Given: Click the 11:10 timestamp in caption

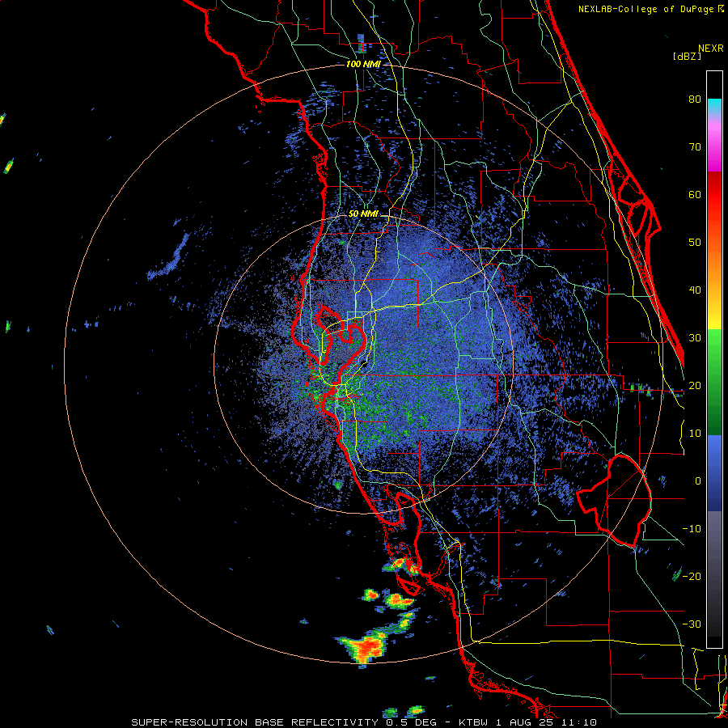Looking at the screenshot, I should 578,722.
